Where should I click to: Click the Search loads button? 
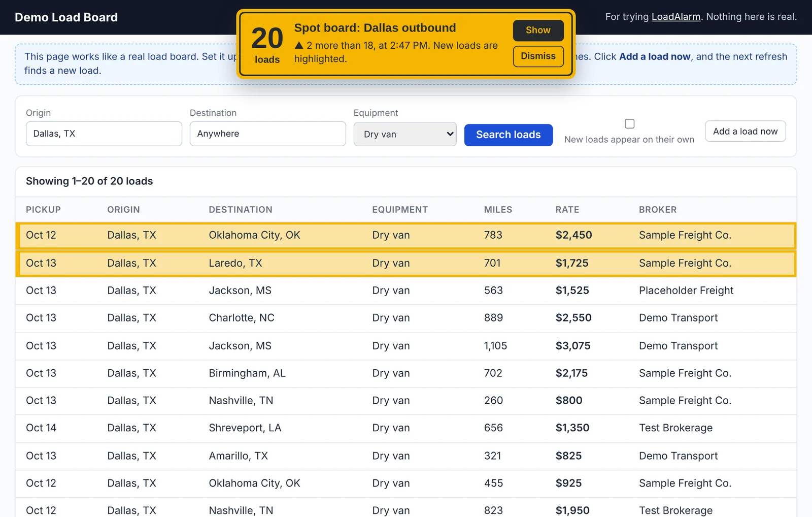click(508, 135)
